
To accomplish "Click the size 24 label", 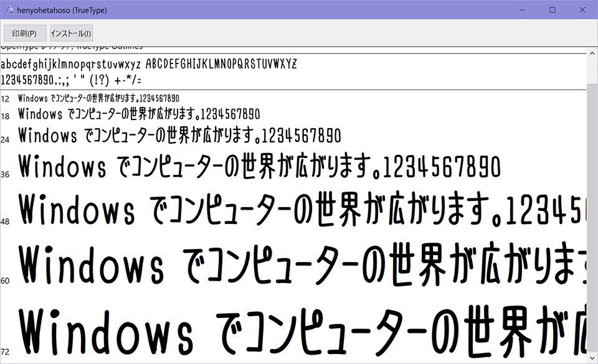I will (x=5, y=140).
